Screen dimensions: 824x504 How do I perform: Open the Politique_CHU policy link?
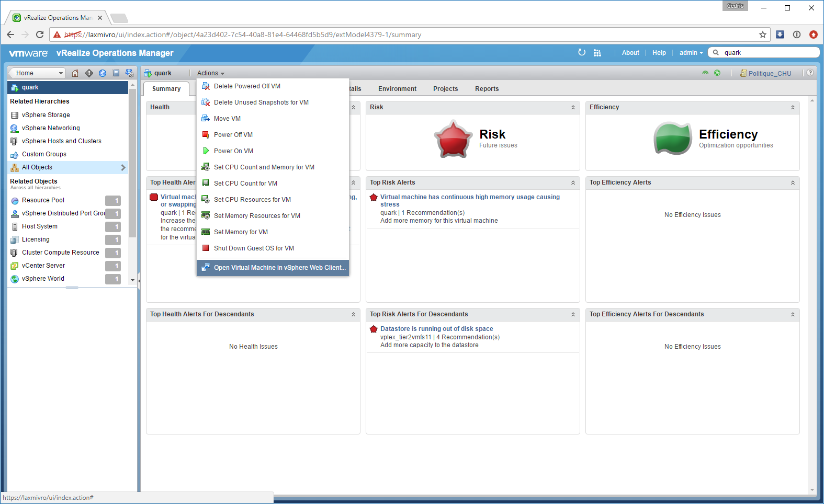click(x=769, y=74)
